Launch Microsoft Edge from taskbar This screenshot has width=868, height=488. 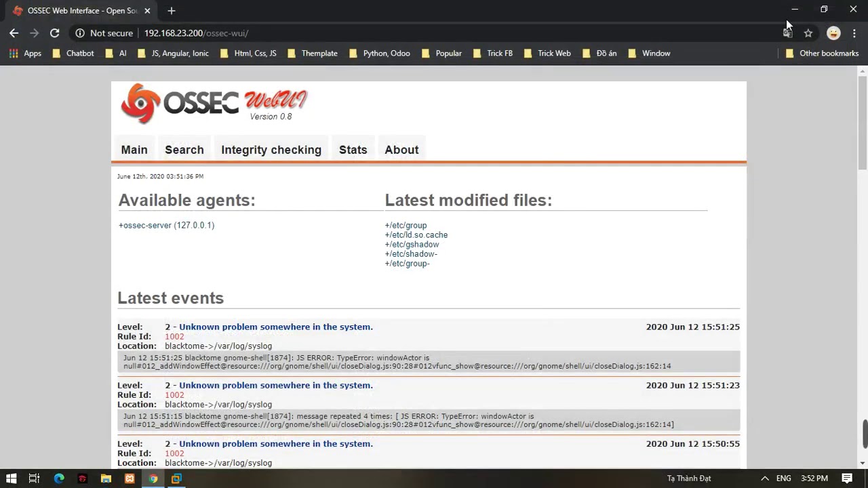point(59,479)
